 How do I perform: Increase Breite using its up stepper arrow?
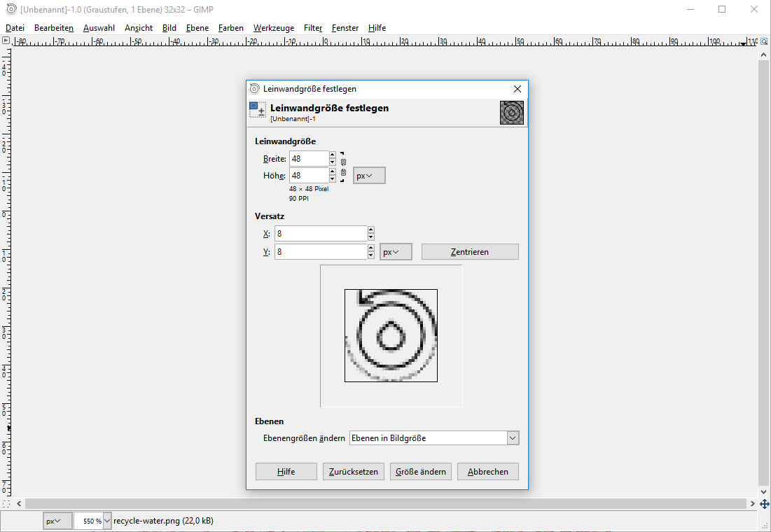coord(331,155)
